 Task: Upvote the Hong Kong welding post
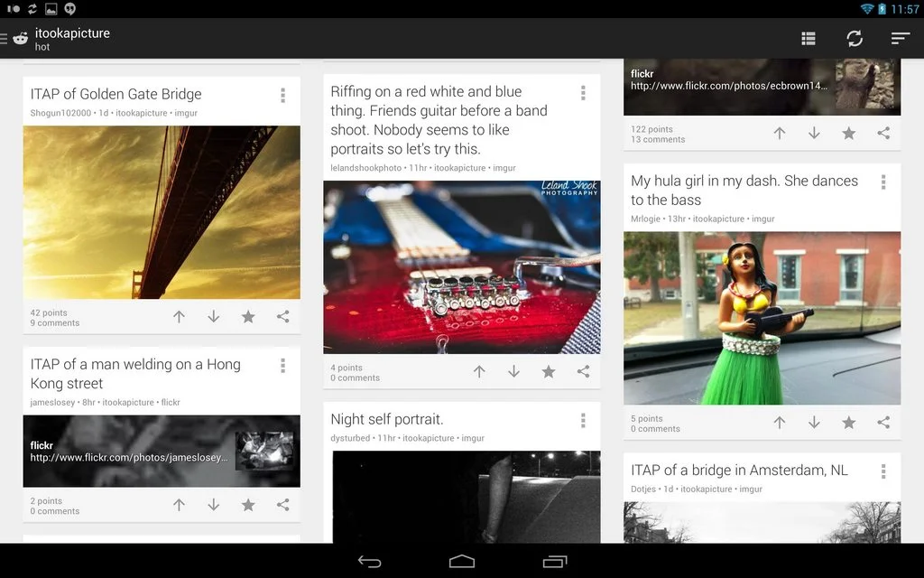[x=180, y=505]
